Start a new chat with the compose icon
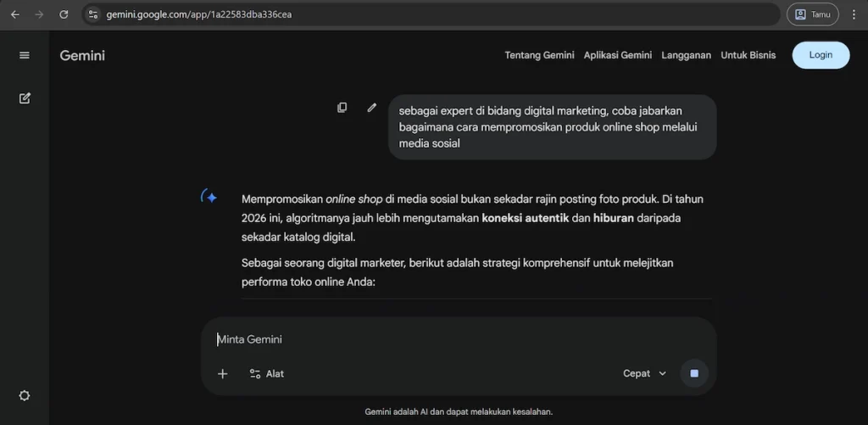 tap(25, 98)
